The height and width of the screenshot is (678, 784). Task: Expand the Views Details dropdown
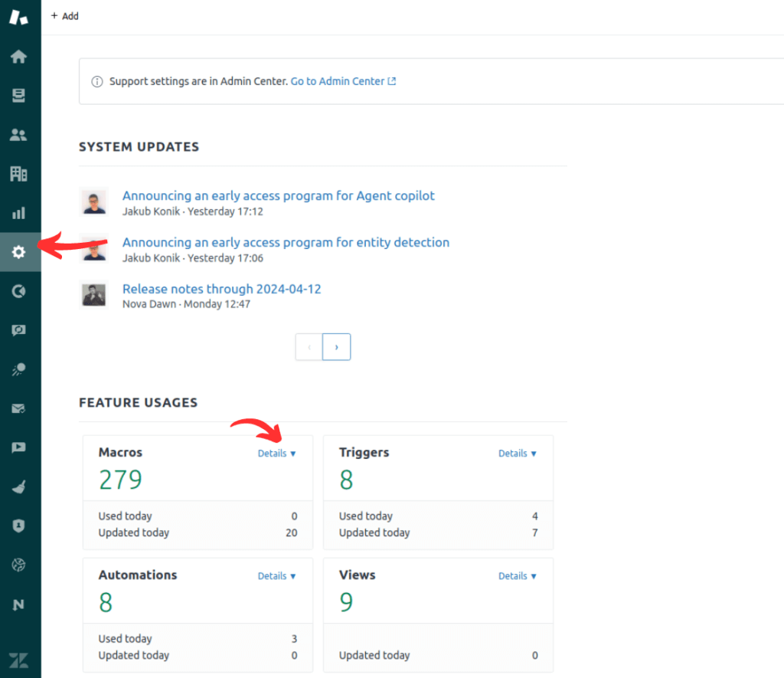(518, 575)
